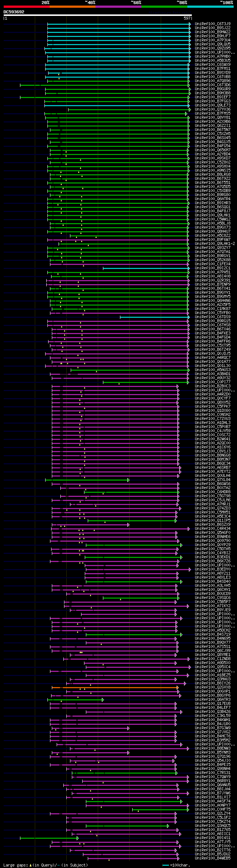The width and height of the screenshot is (237, 868).
Task: Select the last hit UniRef100_B4WEB5
Action: click(213, 858)
